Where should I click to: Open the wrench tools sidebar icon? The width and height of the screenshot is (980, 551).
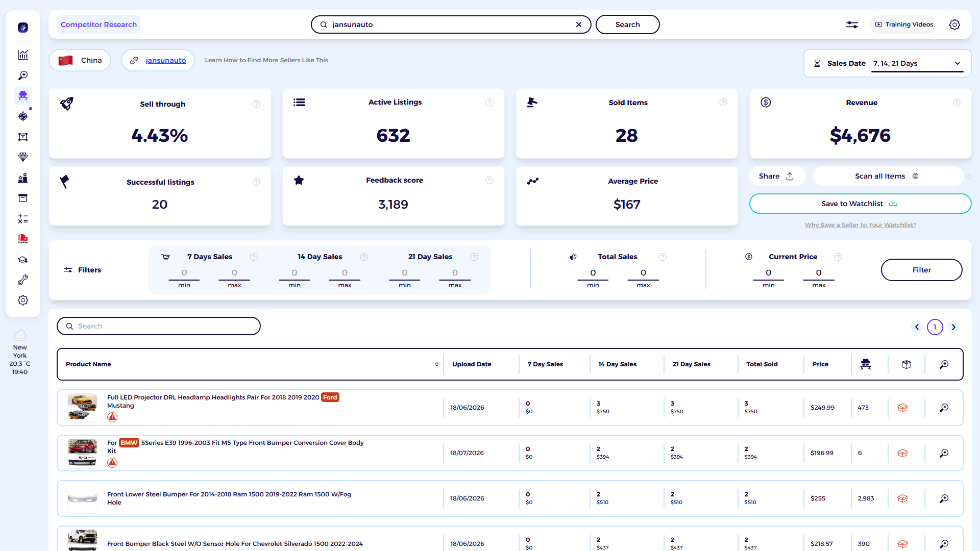(x=23, y=280)
